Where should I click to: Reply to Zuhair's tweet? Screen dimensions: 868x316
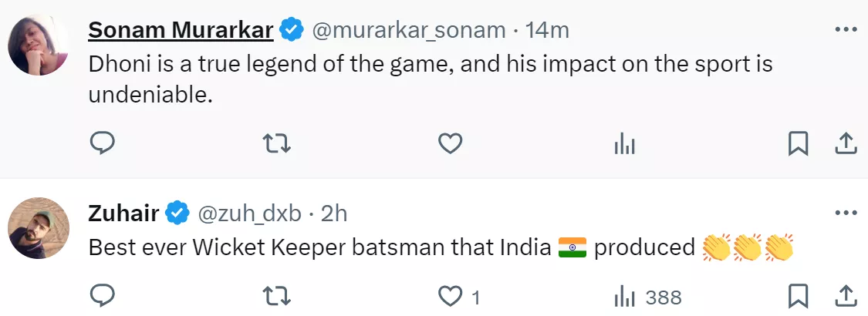click(103, 296)
